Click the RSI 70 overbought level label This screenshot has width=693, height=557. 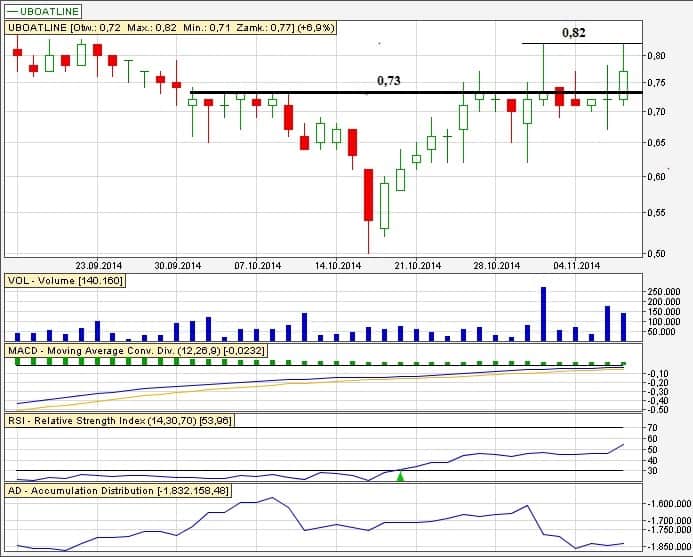[x=652, y=428]
